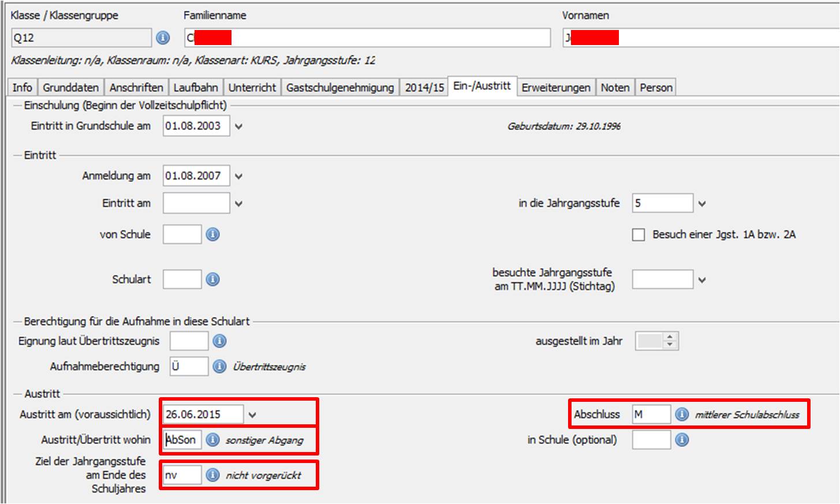Click the sonstiger Abgang description
This screenshot has height=504, width=840.
(264, 440)
